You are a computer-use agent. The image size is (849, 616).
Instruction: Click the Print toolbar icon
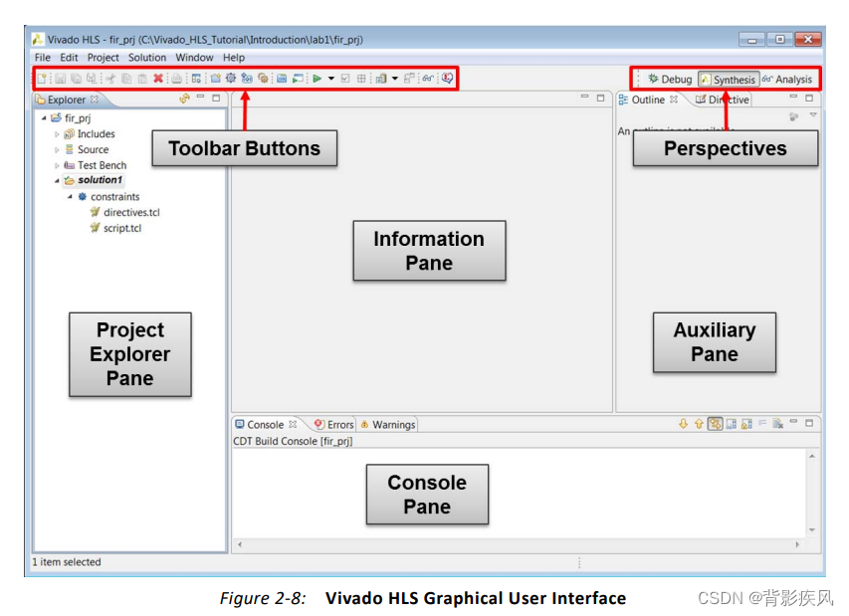pyautogui.click(x=177, y=79)
